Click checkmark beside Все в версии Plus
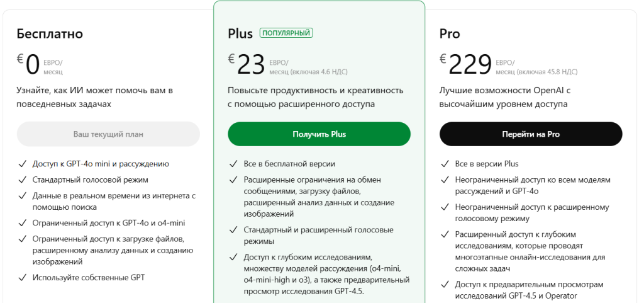The height and width of the screenshot is (303, 644). pos(445,164)
